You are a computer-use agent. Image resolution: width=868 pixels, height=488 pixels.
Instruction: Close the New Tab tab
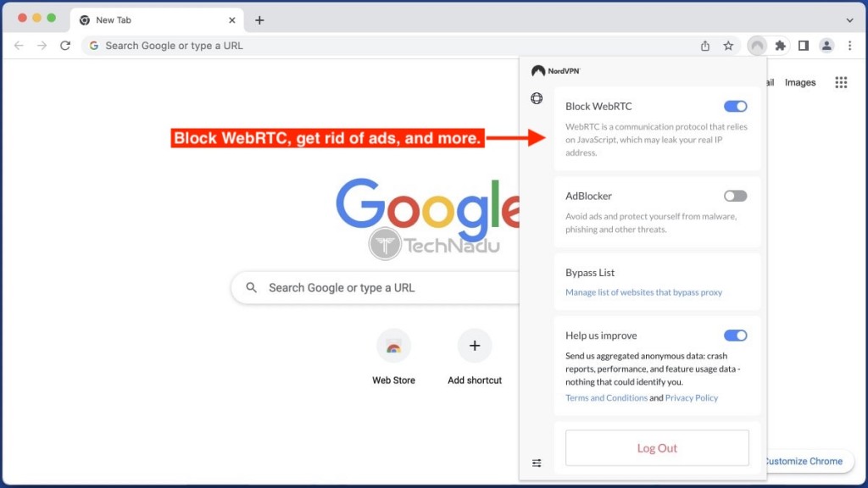[x=232, y=20]
